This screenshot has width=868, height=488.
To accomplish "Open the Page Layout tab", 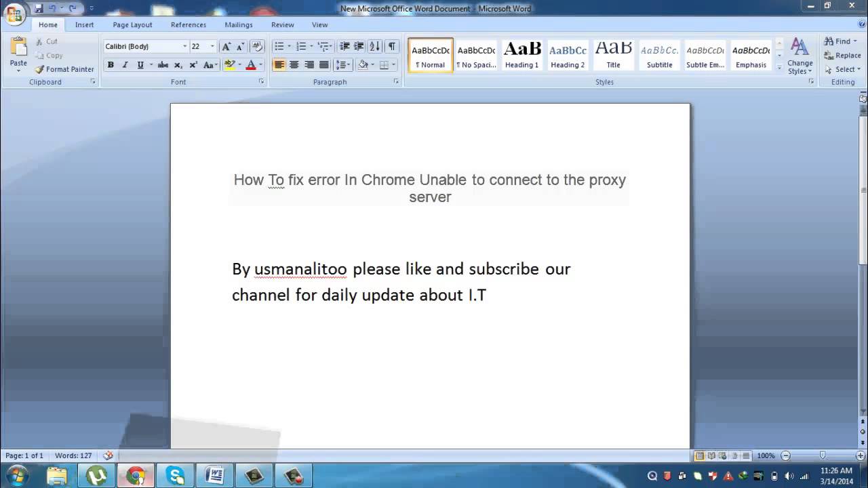I will [x=132, y=24].
